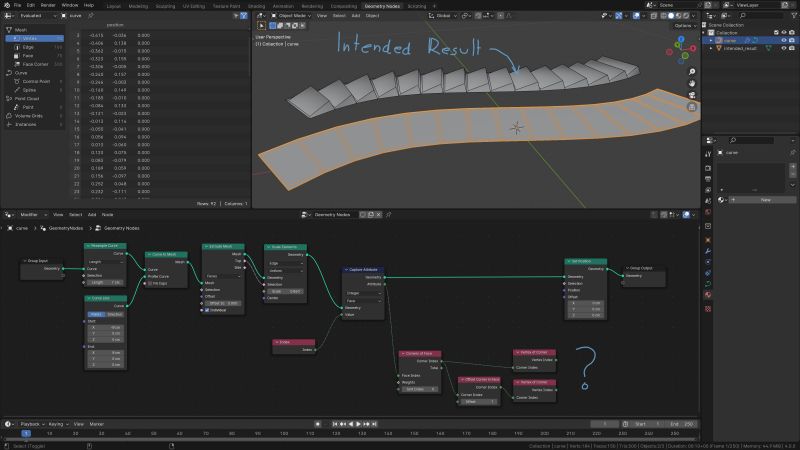Click the current frame marker on the timeline

(x=26, y=433)
